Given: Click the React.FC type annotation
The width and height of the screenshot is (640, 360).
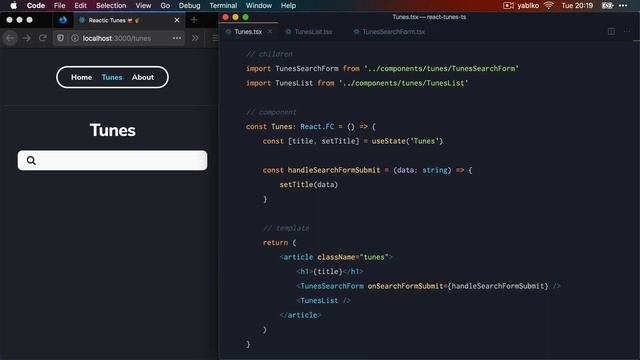Looking at the screenshot, I should click(x=317, y=127).
